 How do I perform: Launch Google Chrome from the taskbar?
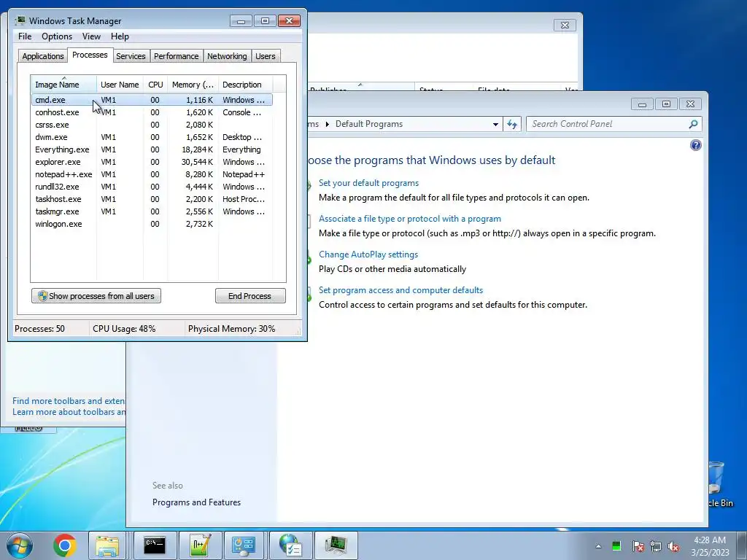point(65,545)
